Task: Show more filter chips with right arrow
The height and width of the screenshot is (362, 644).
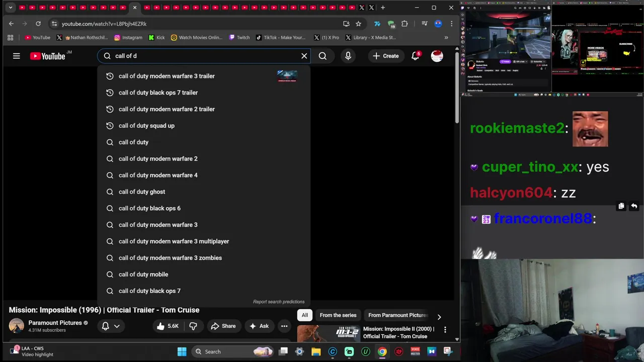Action: (439, 317)
